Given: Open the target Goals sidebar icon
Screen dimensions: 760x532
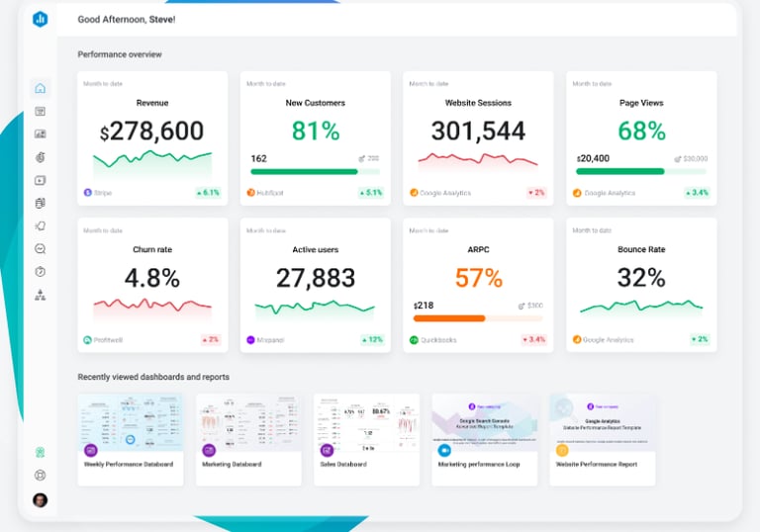Looking at the screenshot, I should point(41,157).
